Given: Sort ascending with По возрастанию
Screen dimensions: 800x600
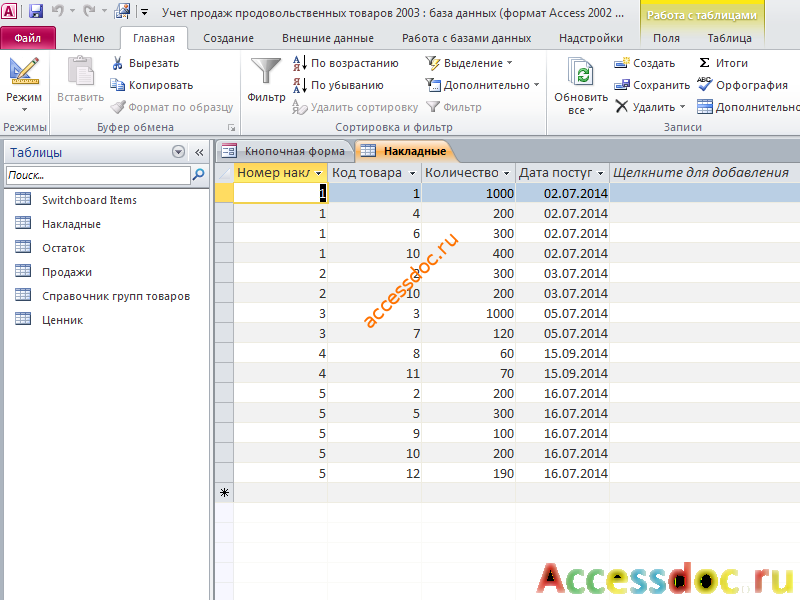Looking at the screenshot, I should [346, 63].
